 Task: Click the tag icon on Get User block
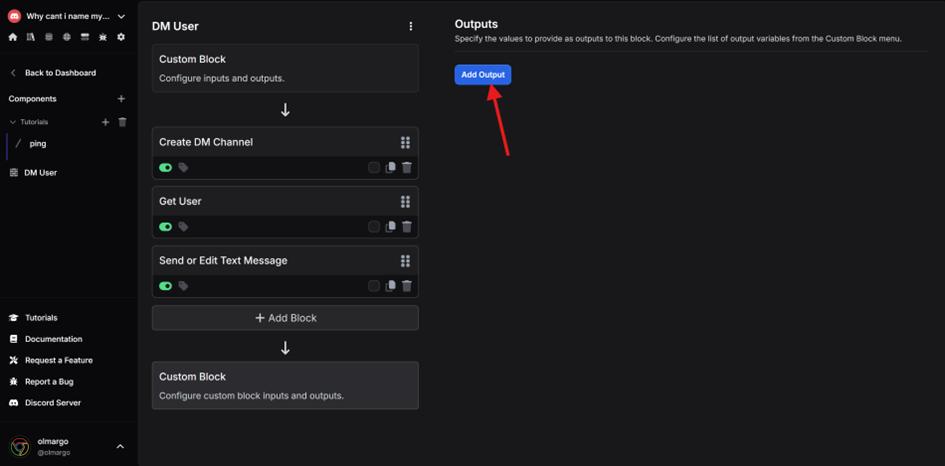[x=183, y=227]
